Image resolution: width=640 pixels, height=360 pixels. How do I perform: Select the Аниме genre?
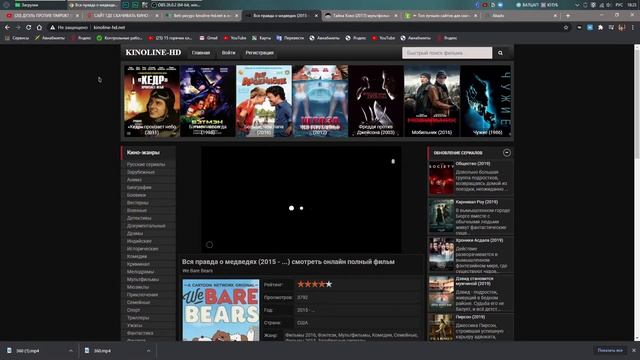(134, 180)
